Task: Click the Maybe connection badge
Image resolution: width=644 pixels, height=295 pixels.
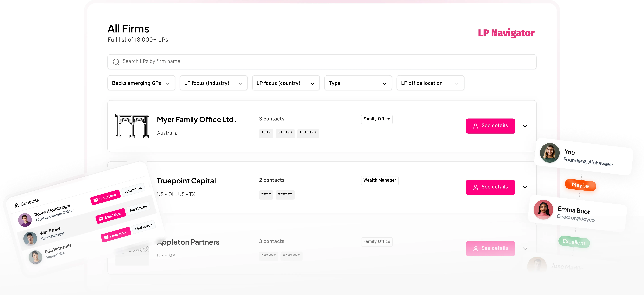Action: (x=580, y=185)
